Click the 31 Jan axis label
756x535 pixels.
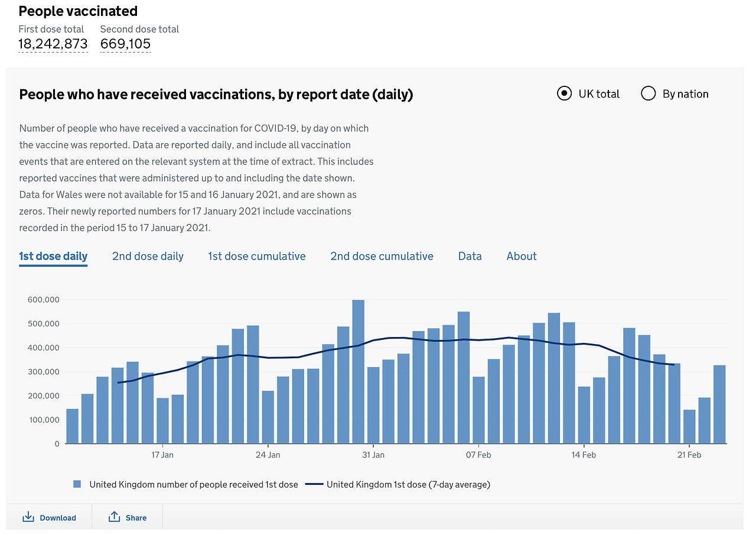373,455
